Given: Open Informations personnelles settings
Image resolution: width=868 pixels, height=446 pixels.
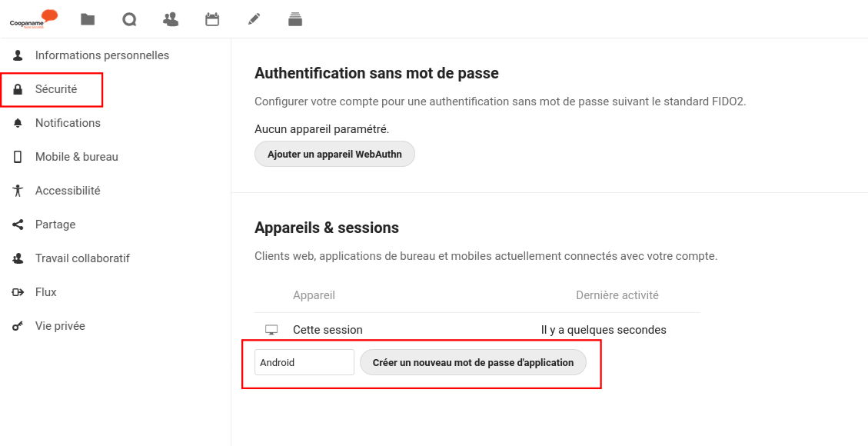Looking at the screenshot, I should coord(101,55).
